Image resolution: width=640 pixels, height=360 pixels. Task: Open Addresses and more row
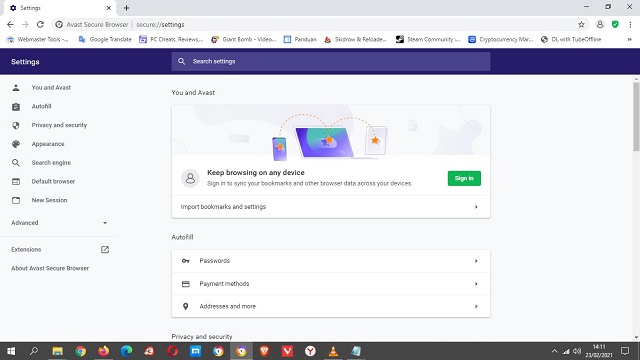point(331,306)
